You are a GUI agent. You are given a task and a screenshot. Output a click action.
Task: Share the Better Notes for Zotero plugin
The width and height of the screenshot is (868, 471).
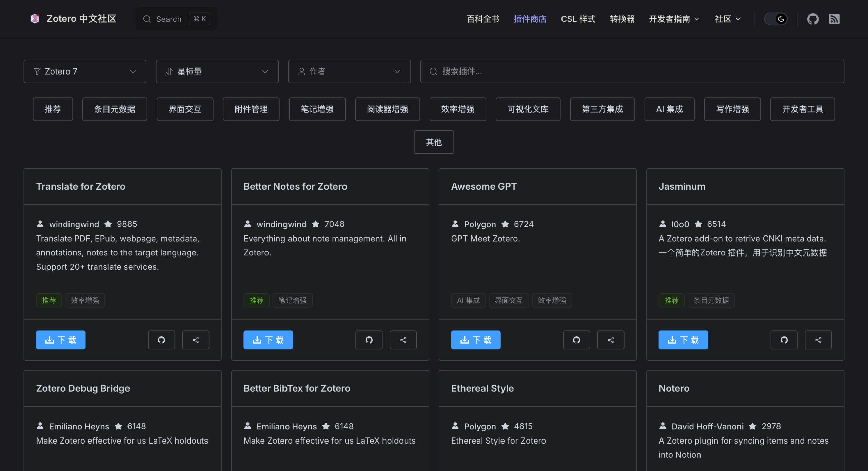click(x=403, y=340)
